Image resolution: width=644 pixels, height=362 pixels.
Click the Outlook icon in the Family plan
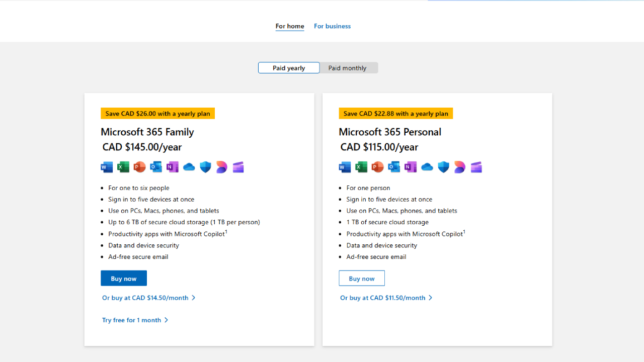(x=156, y=167)
